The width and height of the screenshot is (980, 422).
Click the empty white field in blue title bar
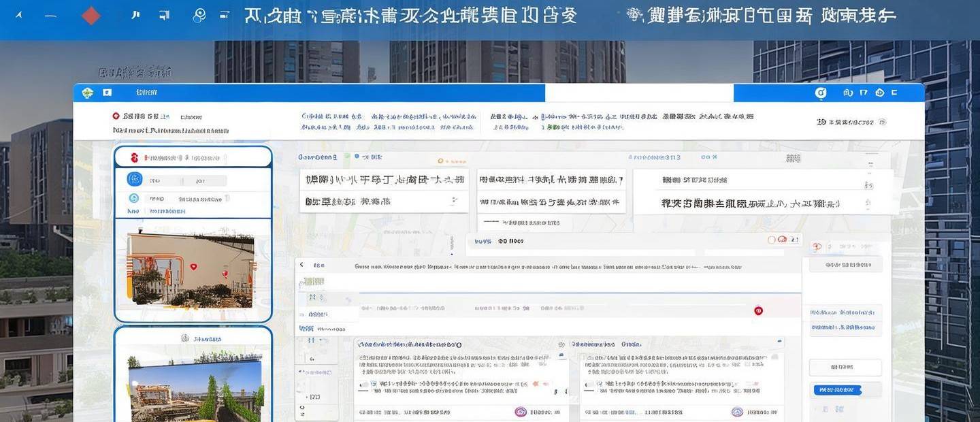click(639, 93)
